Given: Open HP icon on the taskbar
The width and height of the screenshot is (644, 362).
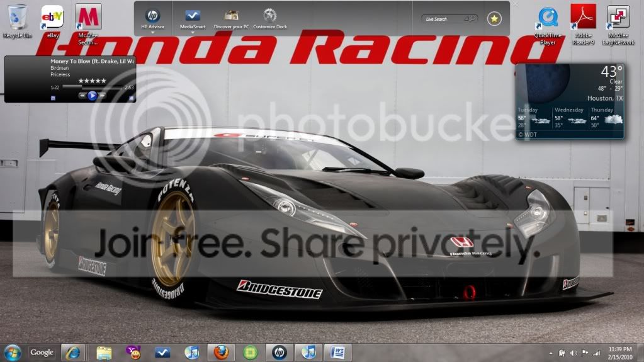Looking at the screenshot, I should [x=280, y=353].
